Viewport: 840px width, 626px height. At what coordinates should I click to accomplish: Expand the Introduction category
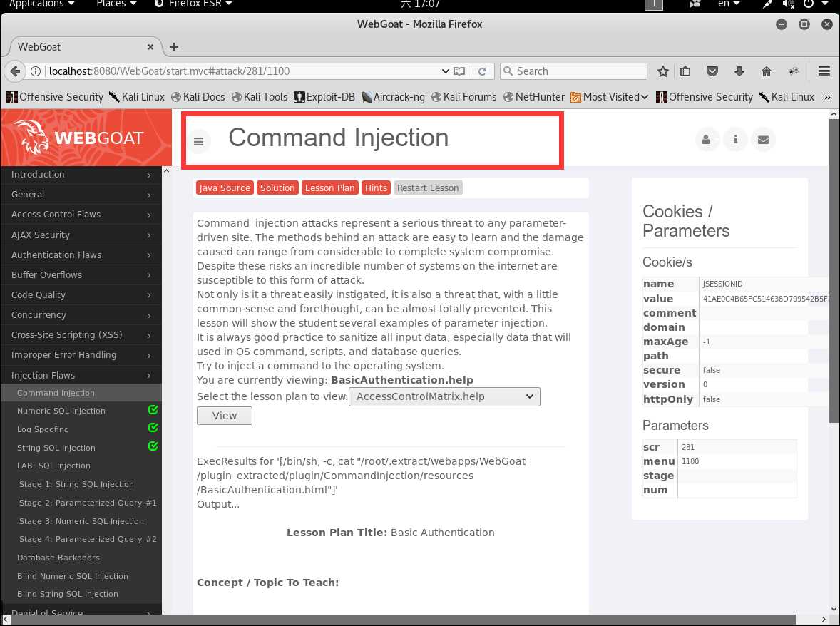[x=81, y=175]
